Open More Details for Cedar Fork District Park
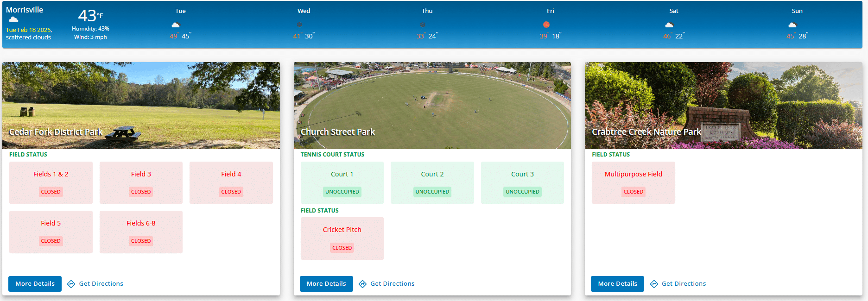The width and height of the screenshot is (868, 301). click(35, 284)
